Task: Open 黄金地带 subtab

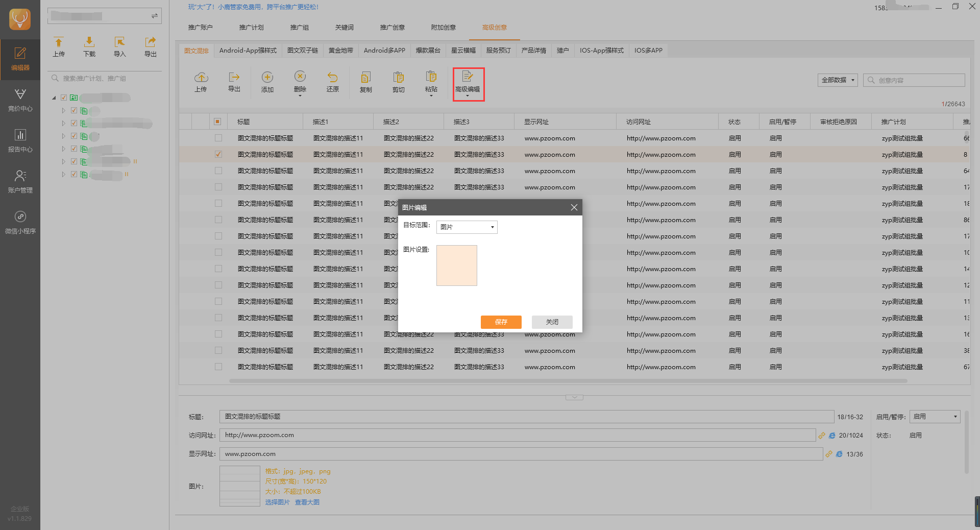Action: (x=341, y=51)
